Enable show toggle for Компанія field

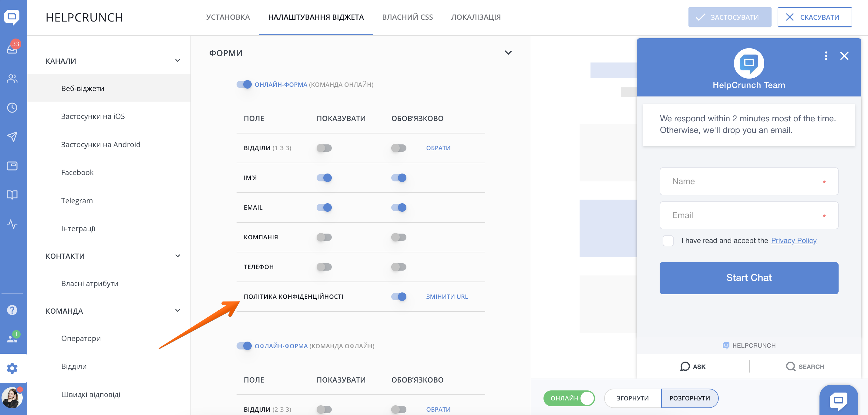point(324,237)
